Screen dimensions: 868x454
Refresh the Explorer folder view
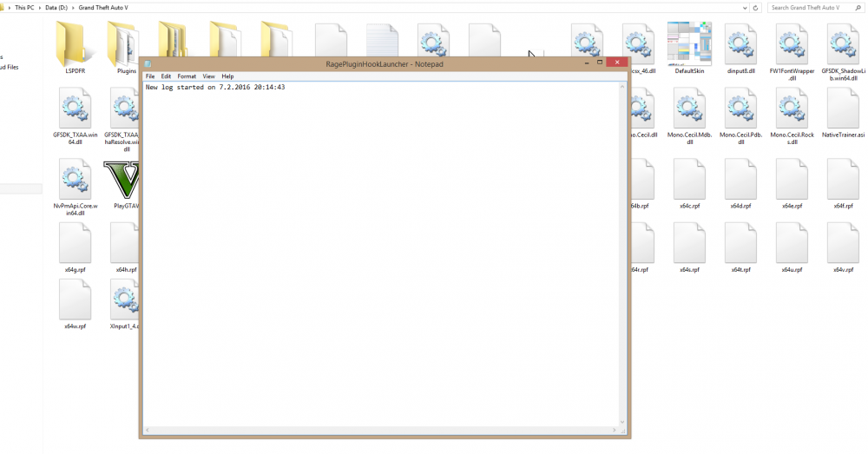click(756, 8)
